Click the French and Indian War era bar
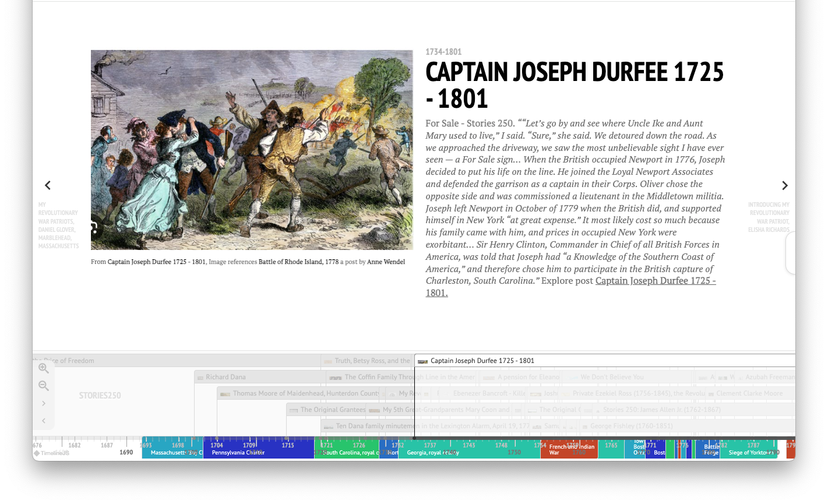 [x=569, y=448]
